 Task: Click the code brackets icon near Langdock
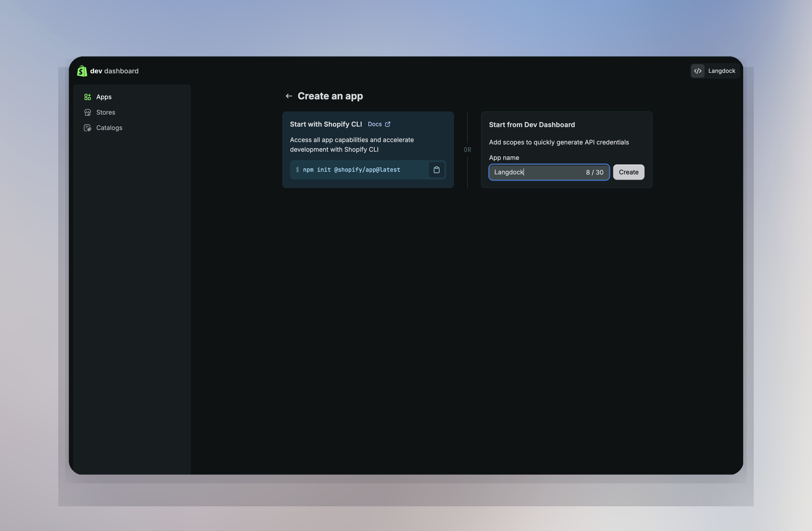click(x=698, y=71)
